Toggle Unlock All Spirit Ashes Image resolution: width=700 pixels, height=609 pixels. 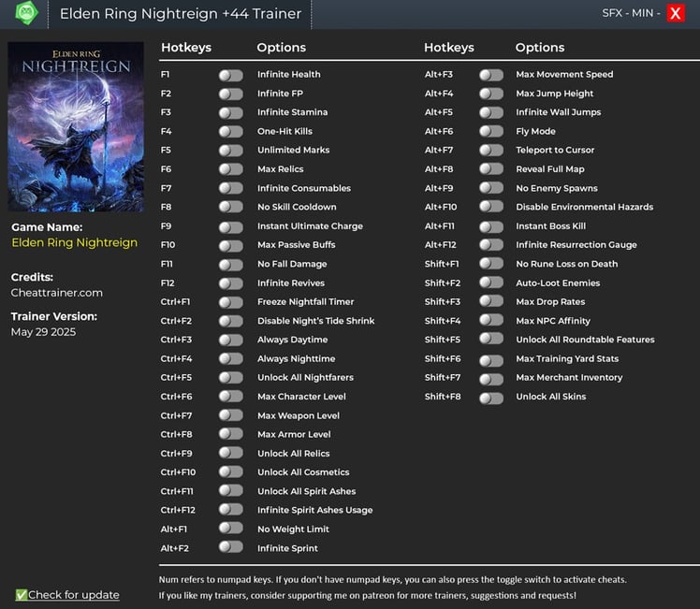[231, 491]
